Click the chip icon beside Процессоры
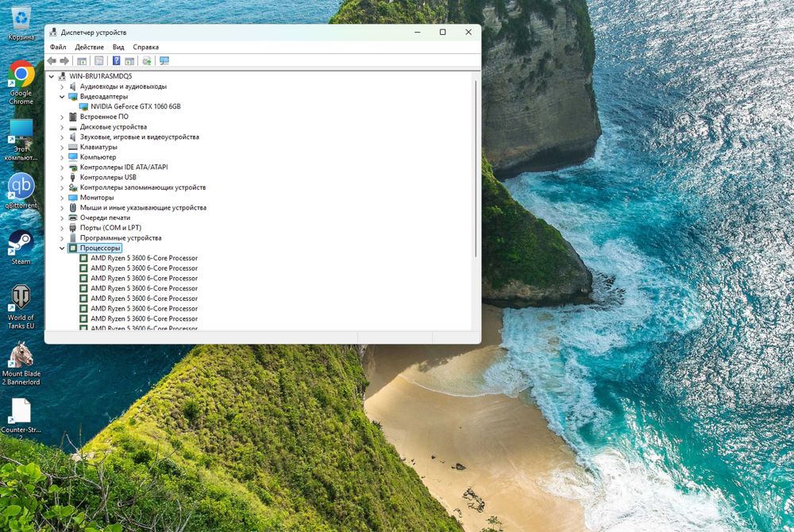Image resolution: width=794 pixels, height=532 pixels. pos(73,248)
